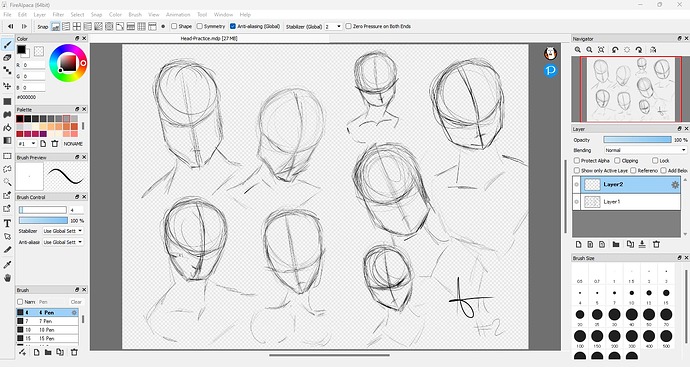Enable the cross grid snap icon
The image size is (690, 367).
point(77,26)
